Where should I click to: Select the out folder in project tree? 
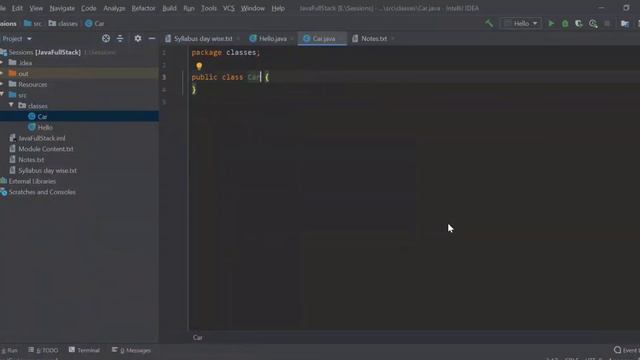click(x=23, y=73)
